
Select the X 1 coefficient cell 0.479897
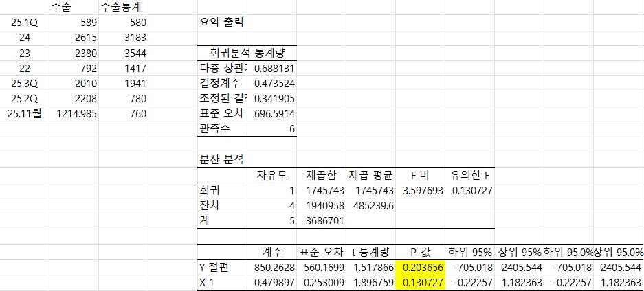274,282
